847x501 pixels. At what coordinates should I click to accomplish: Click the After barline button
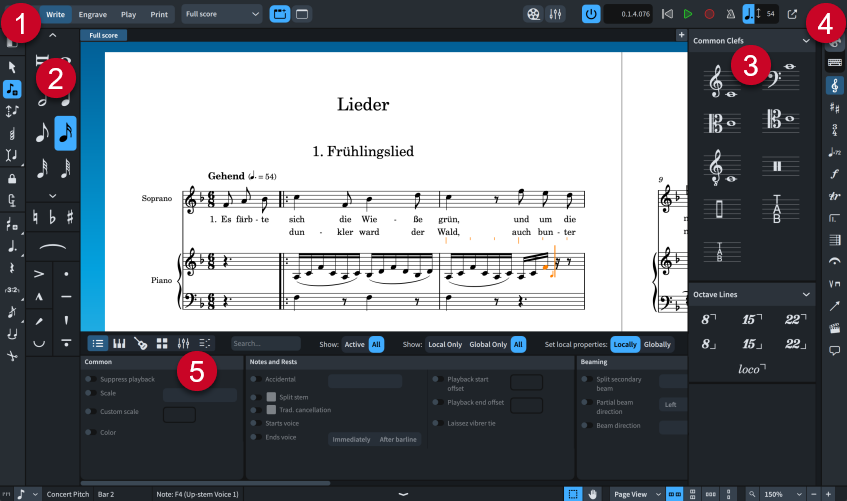tap(399, 439)
